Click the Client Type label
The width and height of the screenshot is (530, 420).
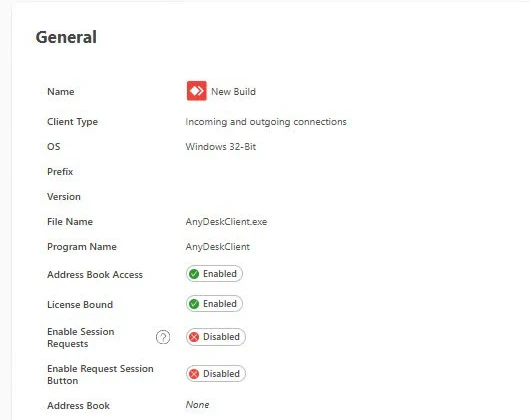(72, 122)
